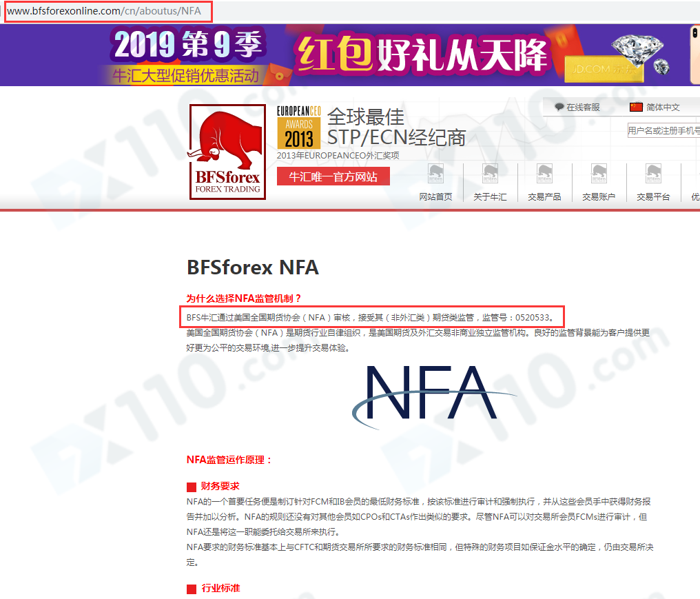Open the 关于牛汇 menu item
This screenshot has height=599, width=700.
pos(490,197)
